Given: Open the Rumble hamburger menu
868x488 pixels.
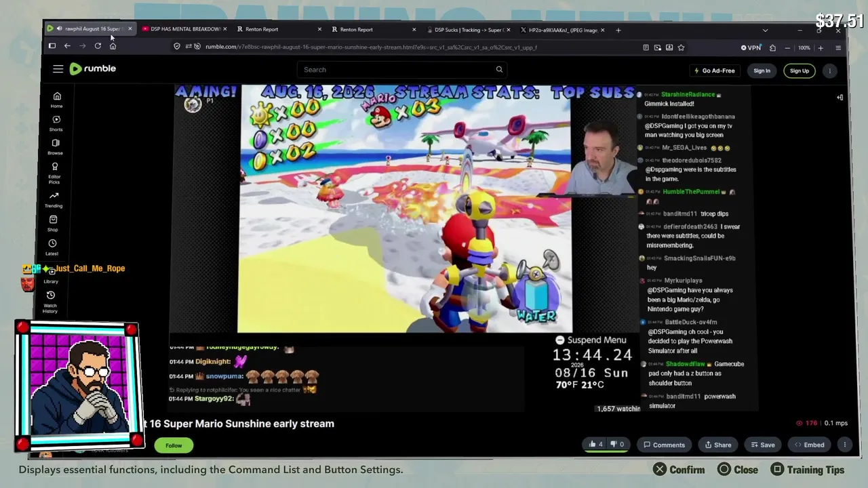Looking at the screenshot, I should click(58, 69).
